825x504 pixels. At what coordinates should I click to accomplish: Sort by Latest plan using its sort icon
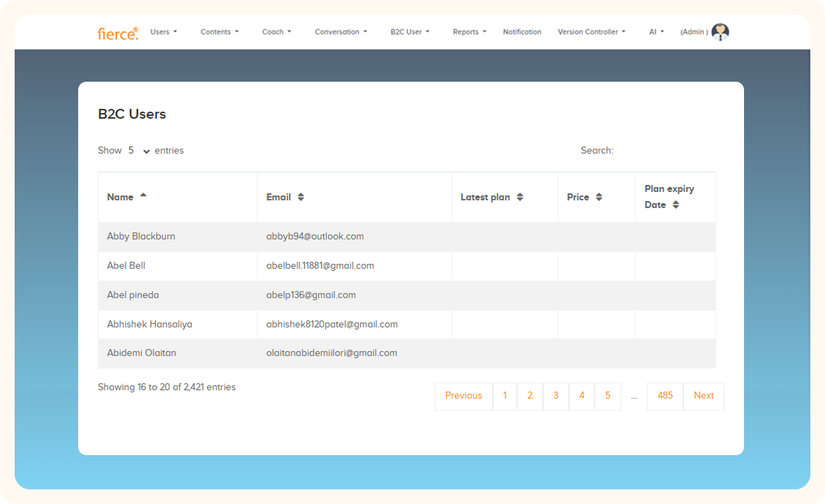coord(520,196)
